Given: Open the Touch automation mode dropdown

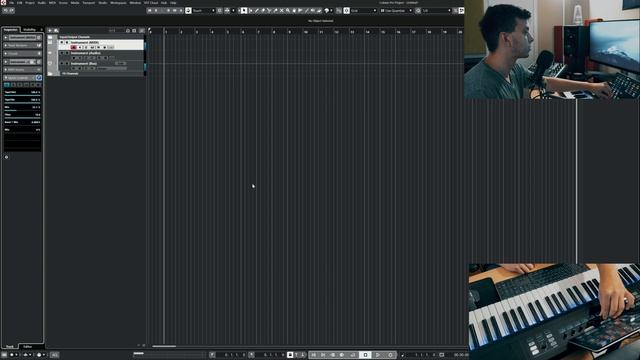Looking at the screenshot, I should 204,11.
